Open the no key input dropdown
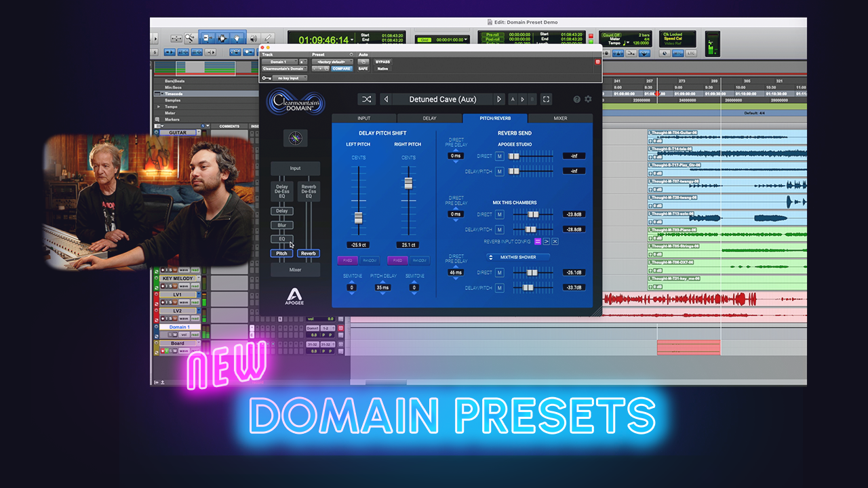868x488 pixels. (290, 78)
